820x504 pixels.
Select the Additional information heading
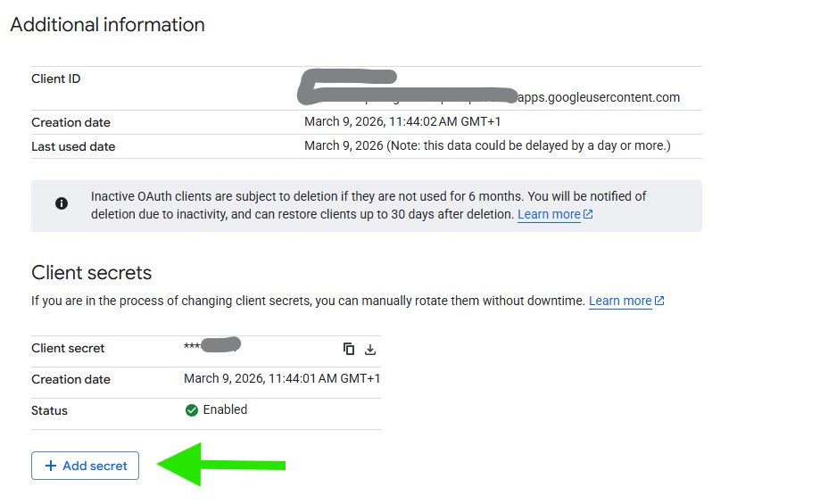click(107, 25)
